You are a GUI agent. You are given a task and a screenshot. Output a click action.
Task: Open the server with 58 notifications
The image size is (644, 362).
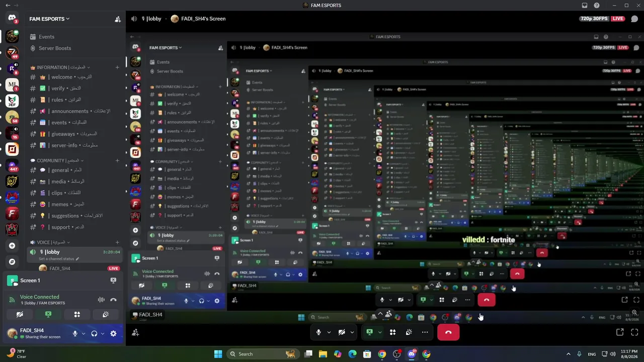(12, 117)
